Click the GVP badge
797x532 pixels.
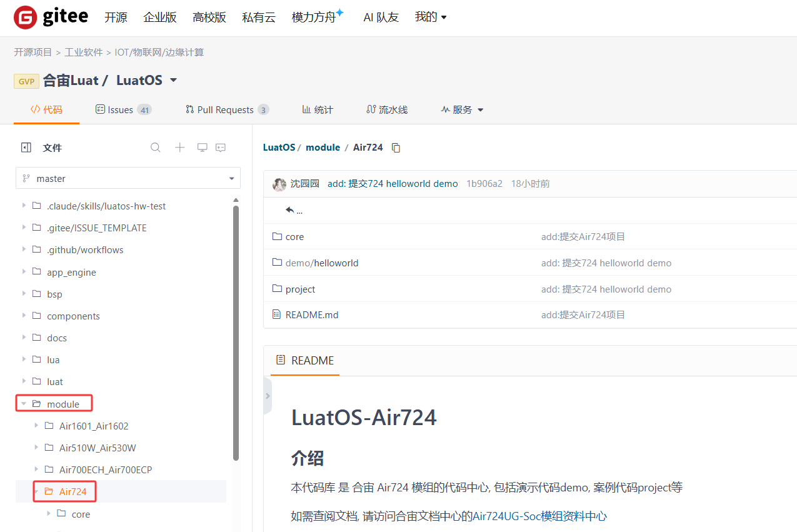click(27, 81)
